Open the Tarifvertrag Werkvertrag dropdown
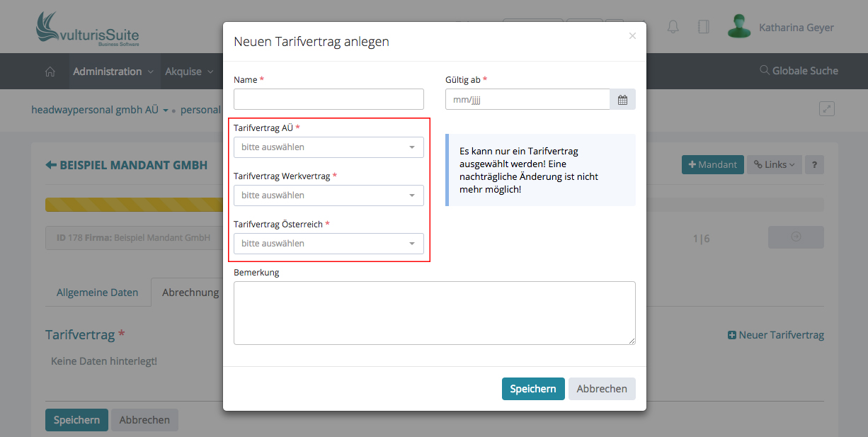868x437 pixels. coord(329,195)
